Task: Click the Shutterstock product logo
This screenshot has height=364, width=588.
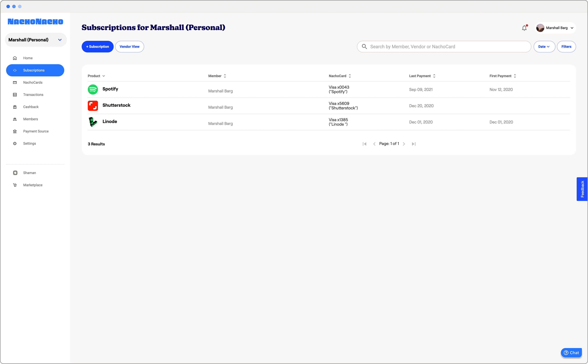Action: click(x=93, y=106)
